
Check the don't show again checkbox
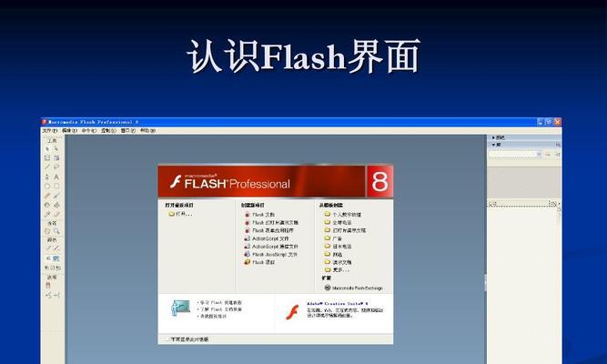coord(168,339)
